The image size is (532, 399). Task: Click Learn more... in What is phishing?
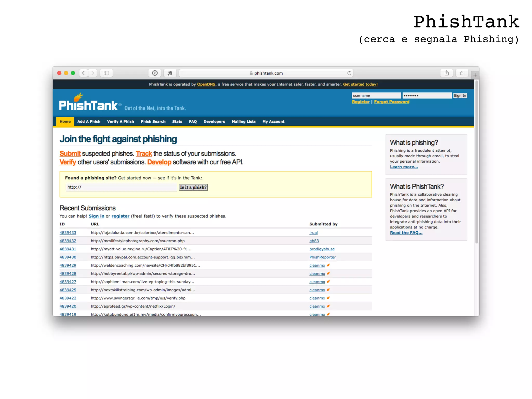[x=404, y=167]
